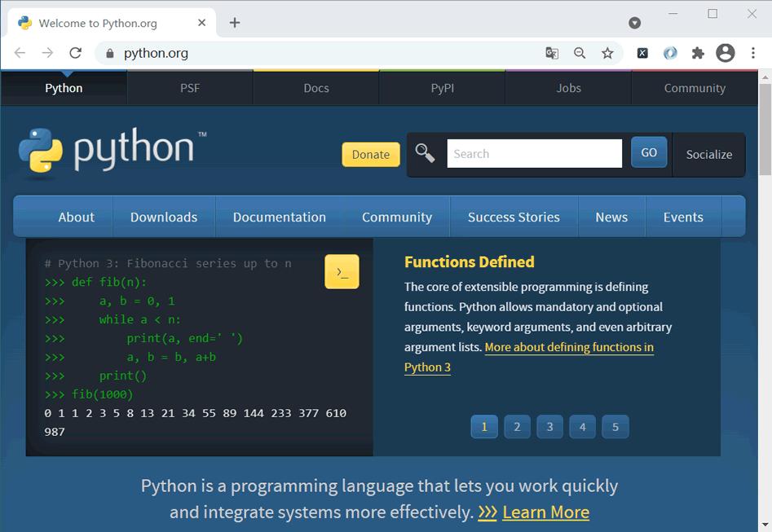772x532 pixels.
Task: Click the magnifying glass search icon
Action: [x=425, y=153]
